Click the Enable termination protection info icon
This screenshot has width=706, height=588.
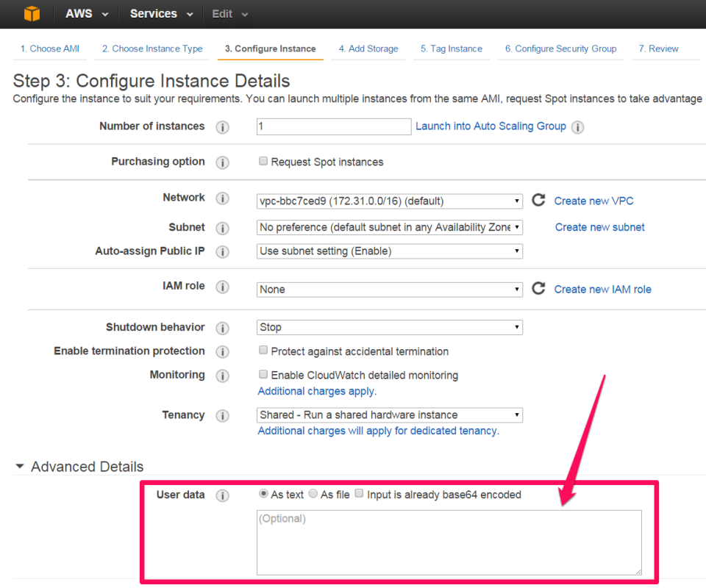[222, 352]
